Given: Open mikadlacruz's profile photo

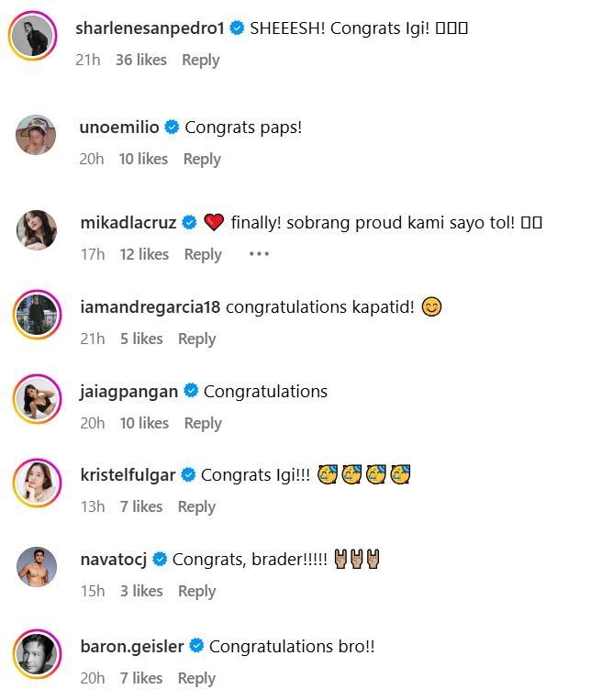Looking at the screenshot, I should pyautogui.click(x=37, y=229).
